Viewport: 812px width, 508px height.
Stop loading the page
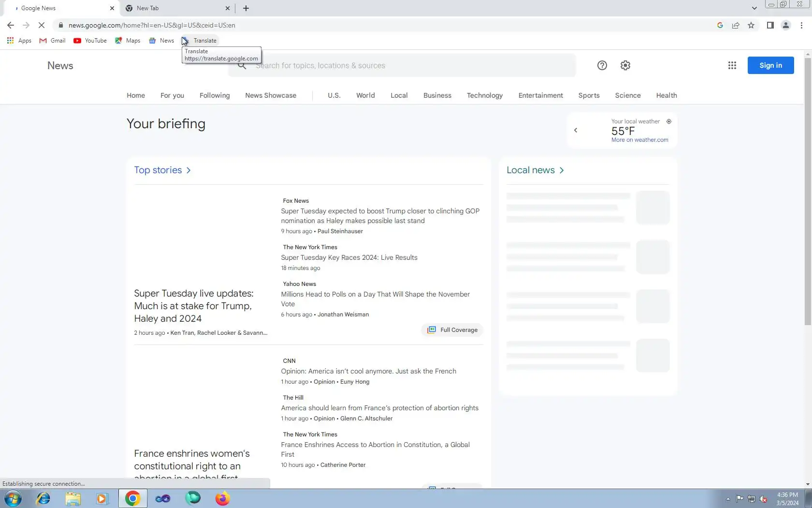(x=42, y=25)
